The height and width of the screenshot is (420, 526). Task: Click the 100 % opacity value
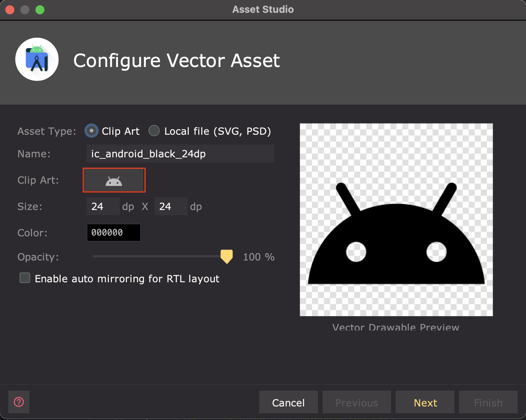(x=259, y=257)
